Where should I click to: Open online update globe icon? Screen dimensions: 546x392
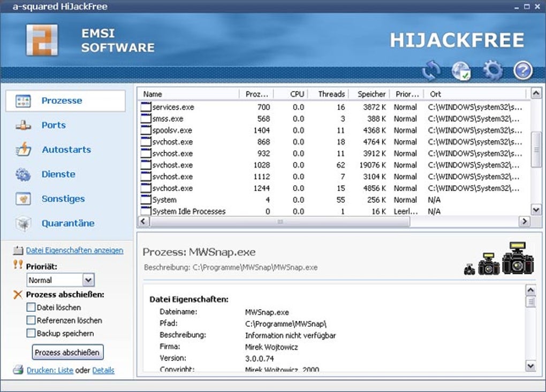tap(461, 70)
